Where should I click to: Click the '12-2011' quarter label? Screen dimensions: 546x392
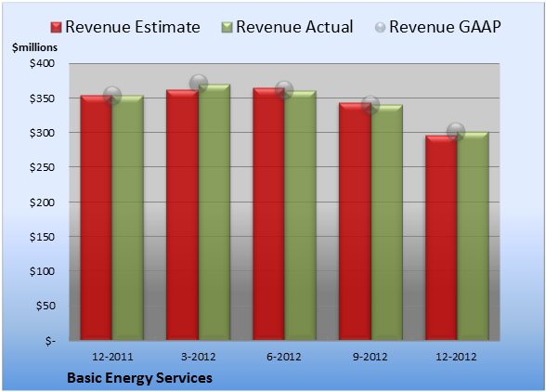pos(112,357)
